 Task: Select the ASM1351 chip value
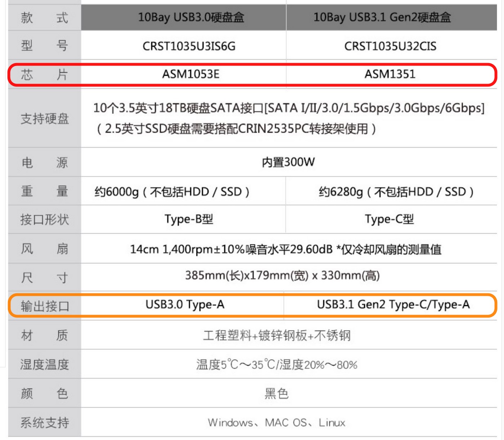click(390, 74)
